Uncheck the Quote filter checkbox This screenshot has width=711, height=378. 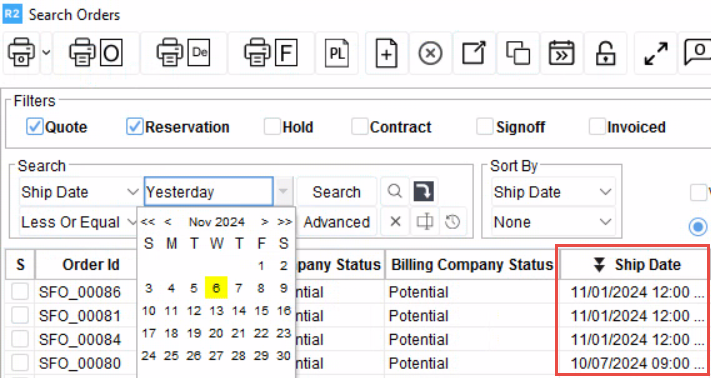coord(34,127)
